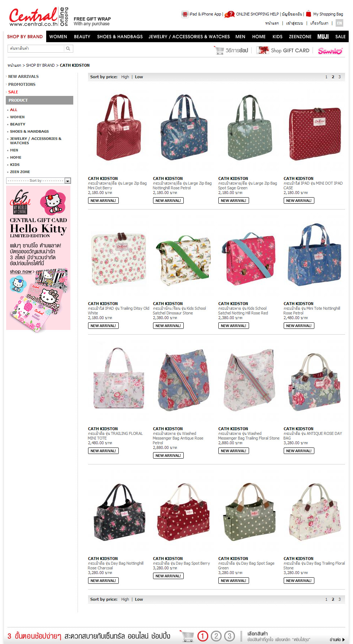Click the Sanrio logo
Viewport: 353px width, 644px height.
[x=330, y=51]
